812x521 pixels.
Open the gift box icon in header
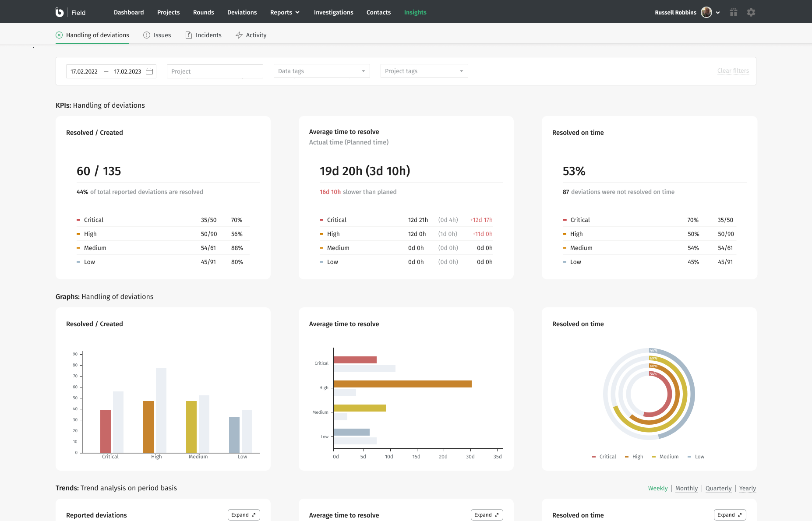734,12
